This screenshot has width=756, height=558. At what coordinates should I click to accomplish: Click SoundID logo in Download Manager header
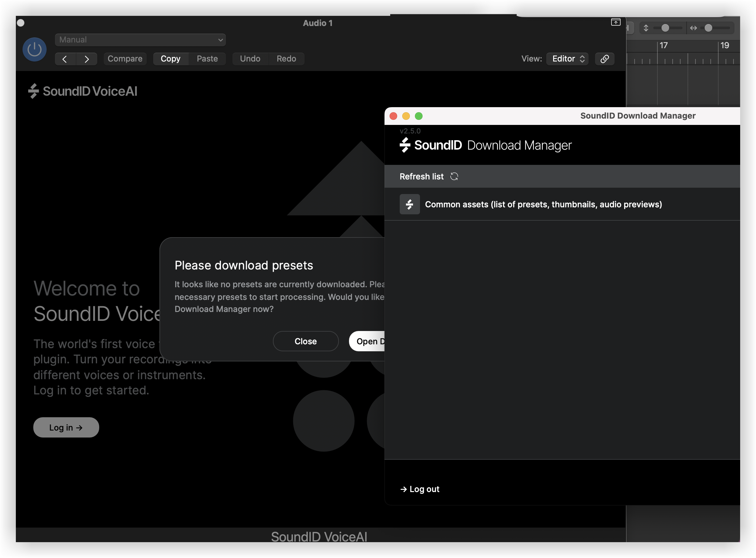click(430, 145)
